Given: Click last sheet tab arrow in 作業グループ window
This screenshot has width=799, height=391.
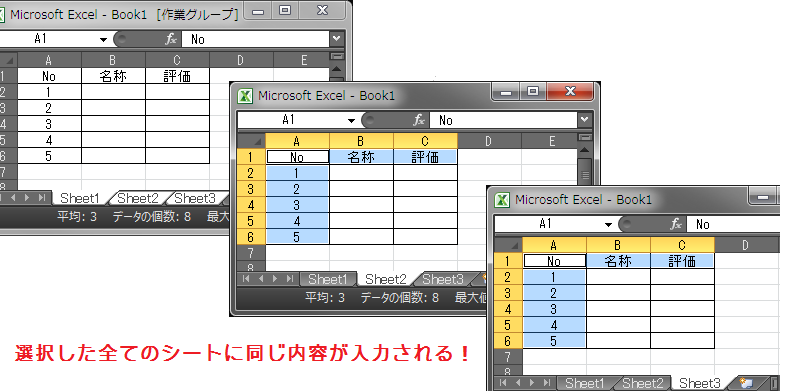Looking at the screenshot, I should click(42, 197).
